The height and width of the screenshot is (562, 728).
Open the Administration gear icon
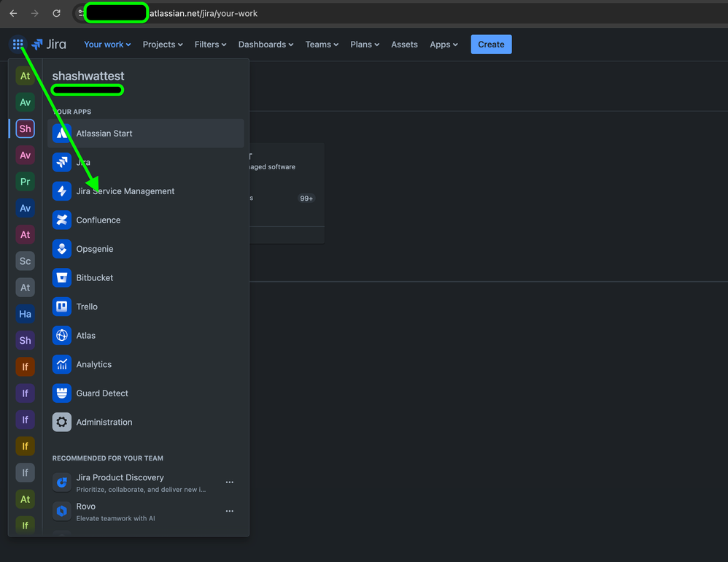(x=62, y=422)
